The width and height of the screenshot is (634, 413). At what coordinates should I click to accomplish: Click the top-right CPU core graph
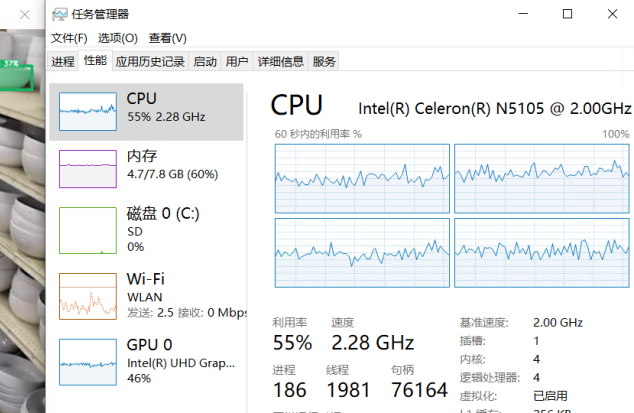pyautogui.click(x=541, y=176)
